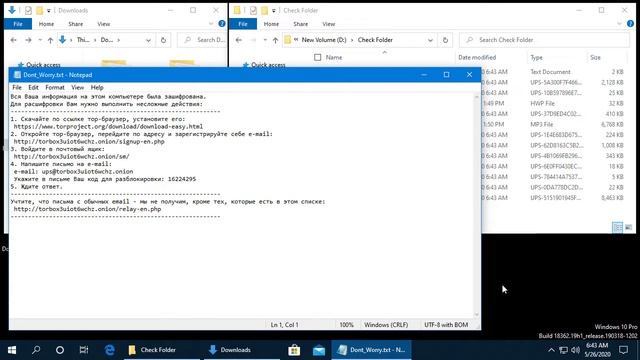
Task: Show hidden system tray icons
Action: [x=551, y=350]
